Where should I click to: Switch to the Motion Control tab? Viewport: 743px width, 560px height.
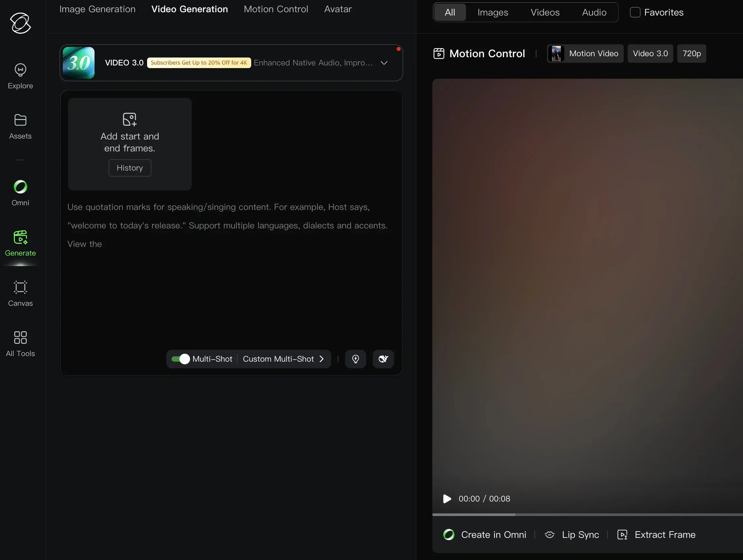tap(276, 9)
